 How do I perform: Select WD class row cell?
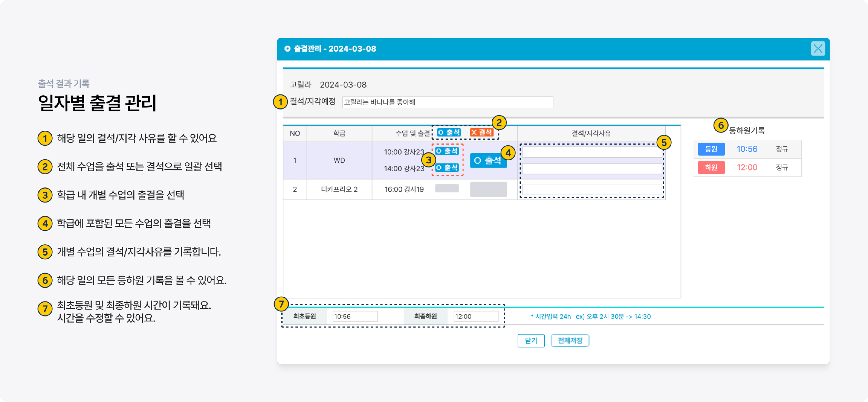339,161
